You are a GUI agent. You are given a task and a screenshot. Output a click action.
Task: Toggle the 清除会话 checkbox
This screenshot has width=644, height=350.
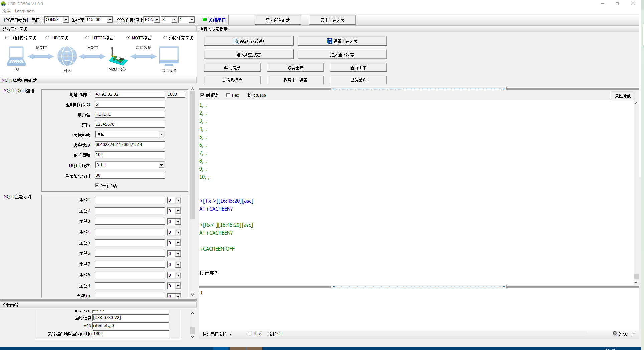[x=97, y=186]
